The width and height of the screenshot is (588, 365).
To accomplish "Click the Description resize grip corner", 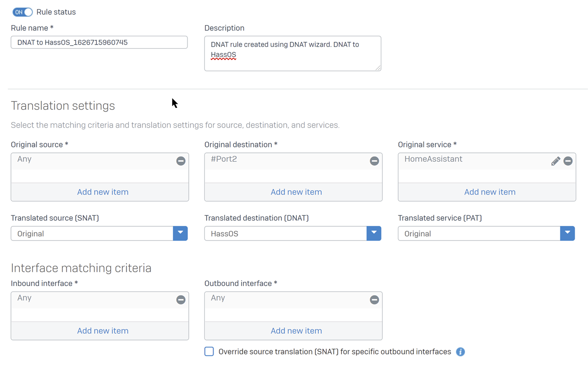I will click(x=378, y=68).
